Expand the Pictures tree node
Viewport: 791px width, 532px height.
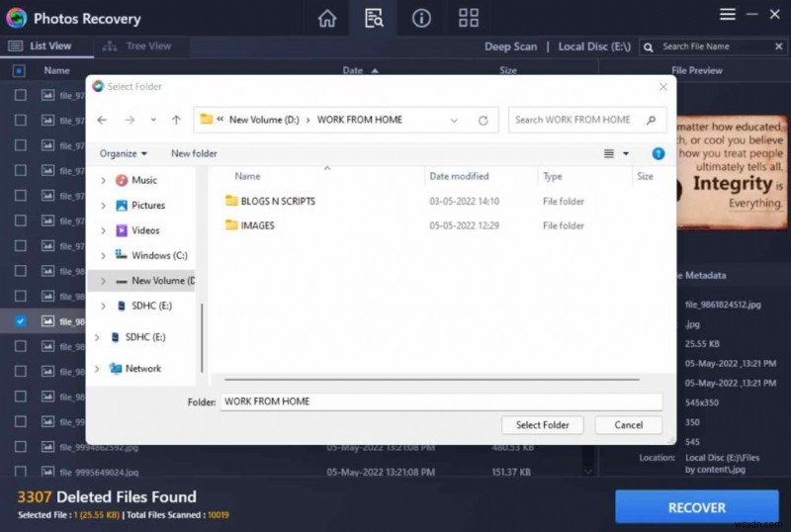pos(103,206)
